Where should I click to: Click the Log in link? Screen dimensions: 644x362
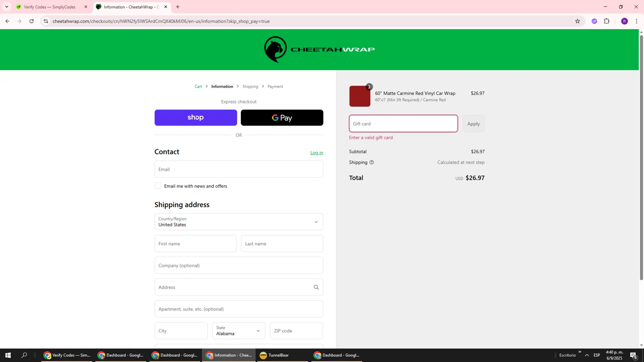pyautogui.click(x=317, y=153)
